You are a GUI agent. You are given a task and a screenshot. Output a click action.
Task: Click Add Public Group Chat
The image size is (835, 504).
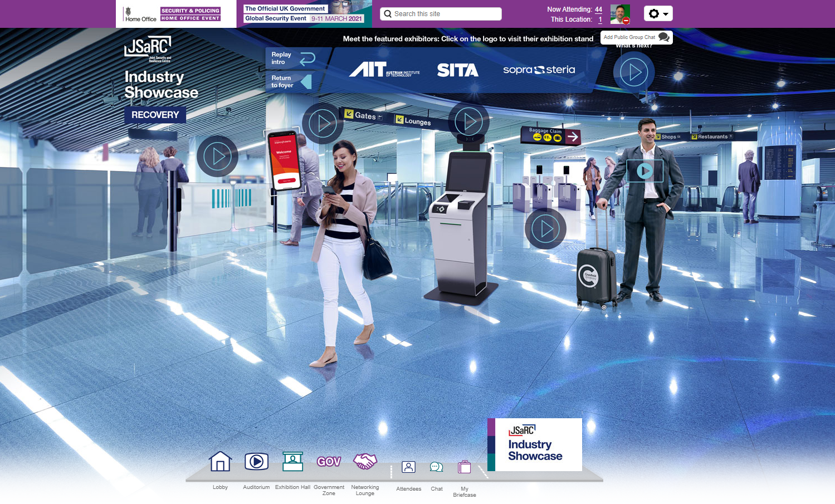pos(636,37)
